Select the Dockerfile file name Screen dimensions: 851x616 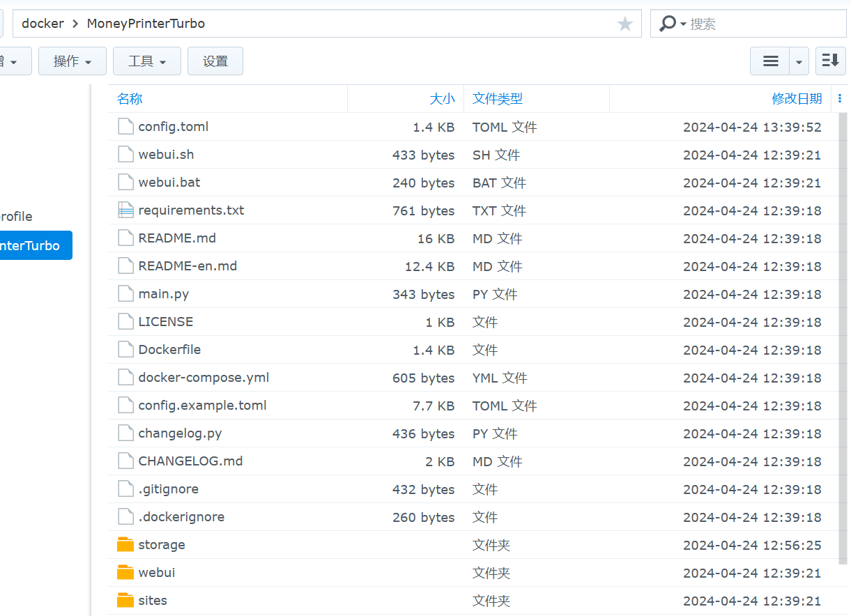[169, 350]
